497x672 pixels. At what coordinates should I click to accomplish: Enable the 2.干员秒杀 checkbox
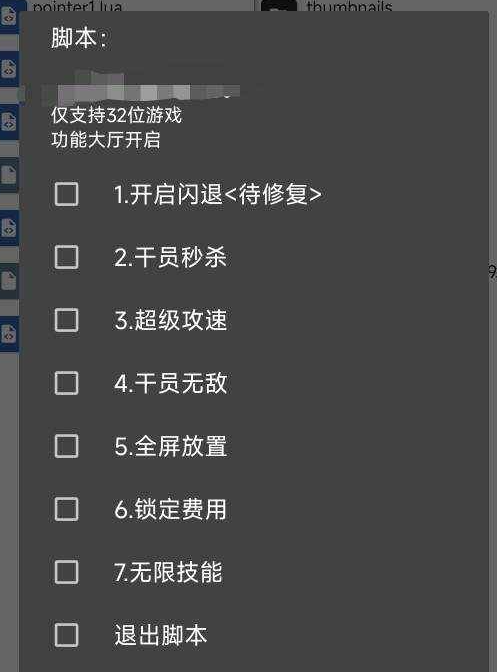(66, 257)
